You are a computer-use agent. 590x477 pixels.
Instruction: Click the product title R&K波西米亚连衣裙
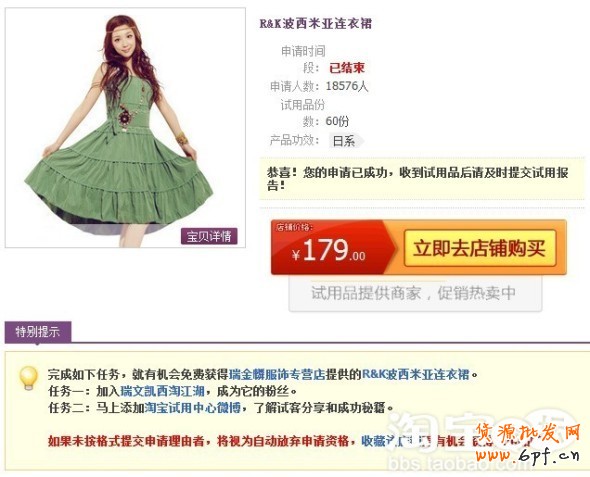(x=315, y=24)
